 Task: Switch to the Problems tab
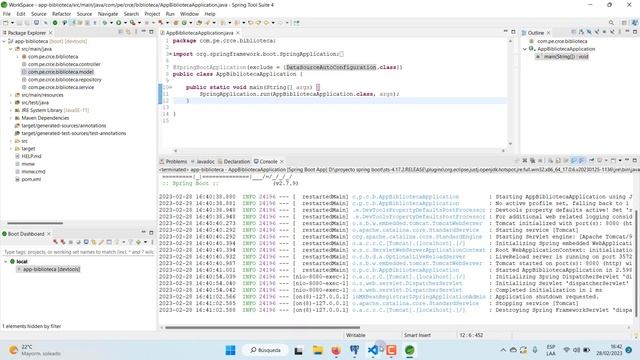pyautogui.click(x=173, y=162)
